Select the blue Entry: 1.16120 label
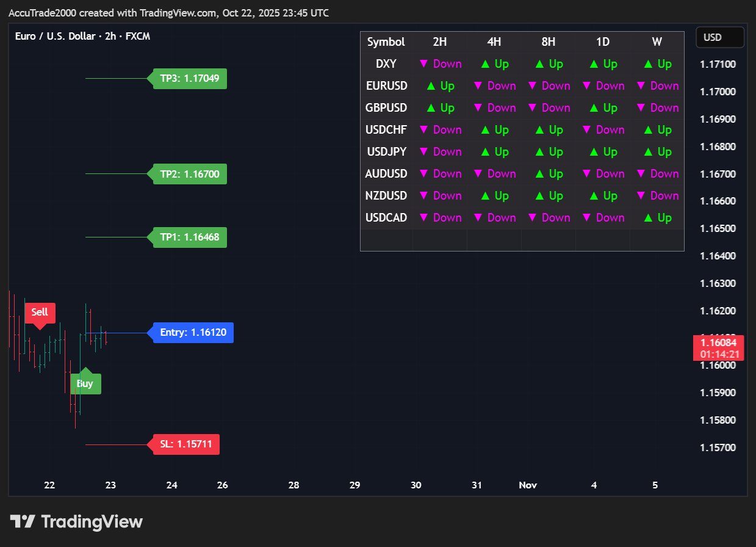The width and height of the screenshot is (756, 547). (x=193, y=333)
